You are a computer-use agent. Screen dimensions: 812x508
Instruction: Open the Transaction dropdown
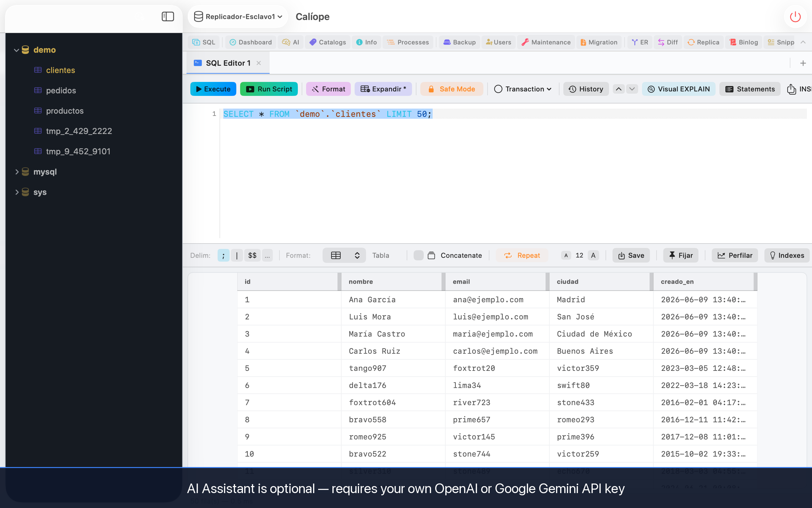click(x=523, y=89)
